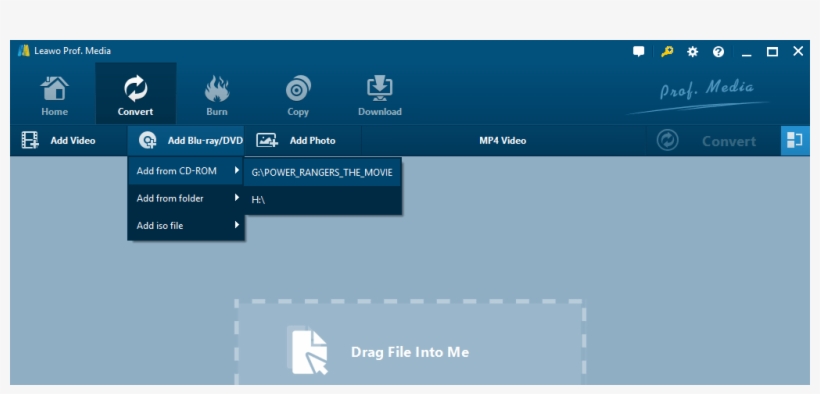
Task: Click the green Convert button
Action: (713, 141)
